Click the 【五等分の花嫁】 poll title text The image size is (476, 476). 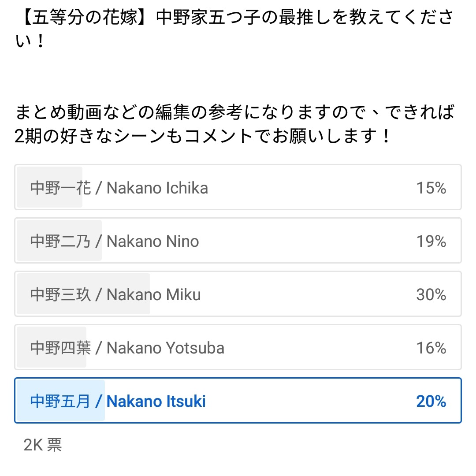(234, 29)
